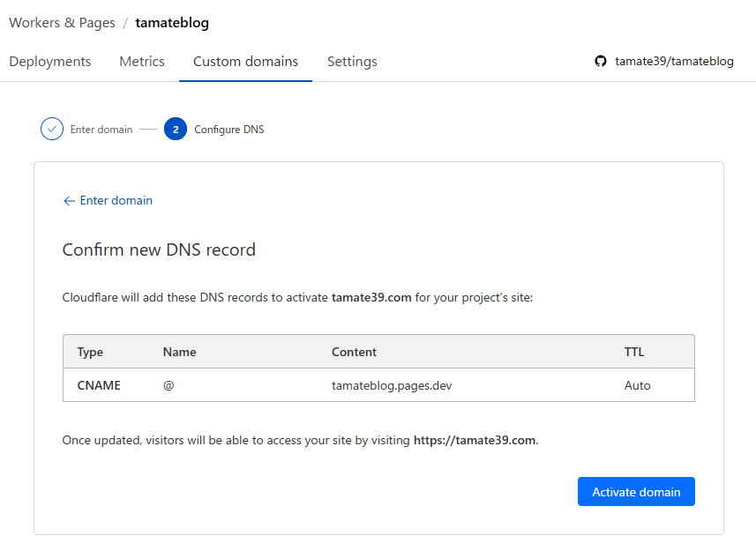Screen dimensions: 756x551
Task: Click the step 2 numbered circle
Action: (x=176, y=130)
